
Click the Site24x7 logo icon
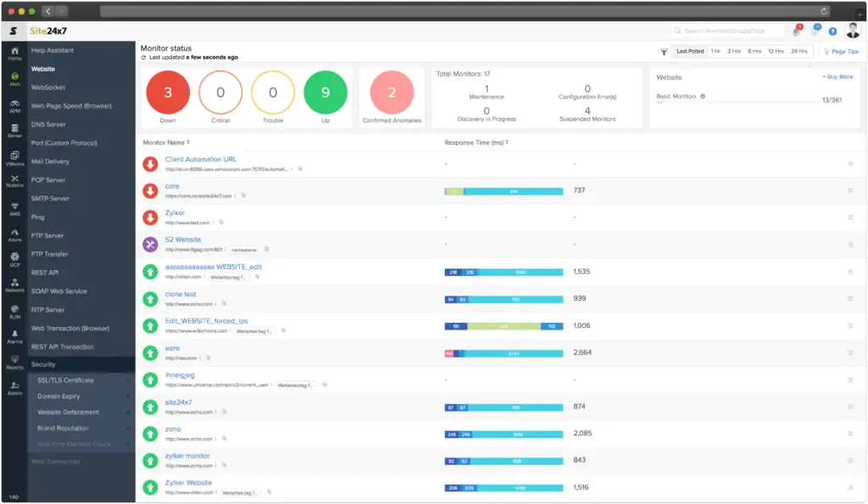(x=14, y=31)
